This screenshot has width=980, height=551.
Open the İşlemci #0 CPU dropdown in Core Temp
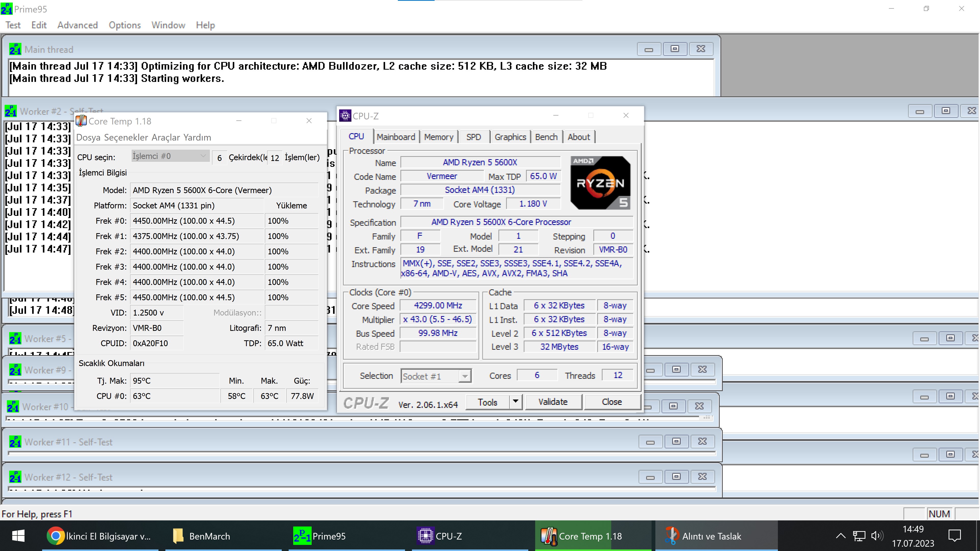click(170, 156)
